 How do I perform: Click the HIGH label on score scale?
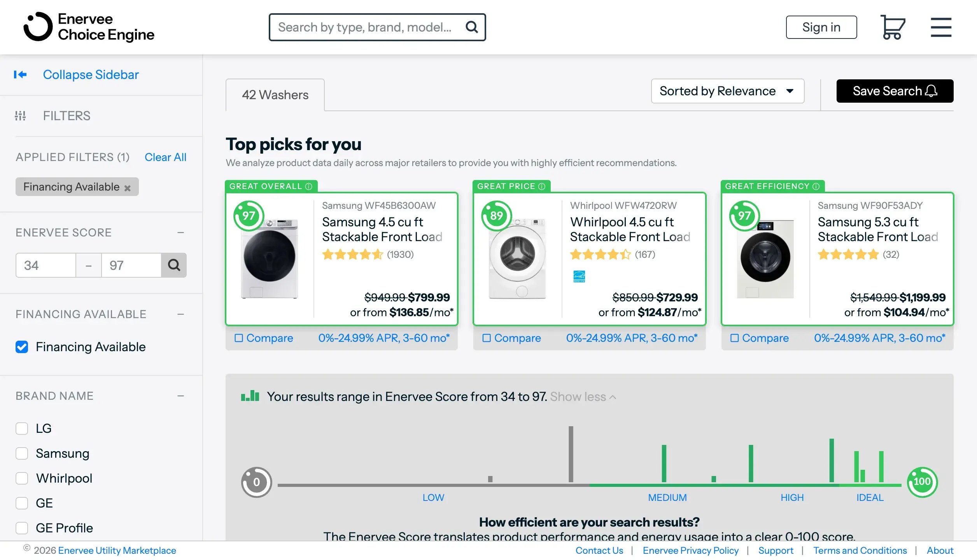point(792,497)
